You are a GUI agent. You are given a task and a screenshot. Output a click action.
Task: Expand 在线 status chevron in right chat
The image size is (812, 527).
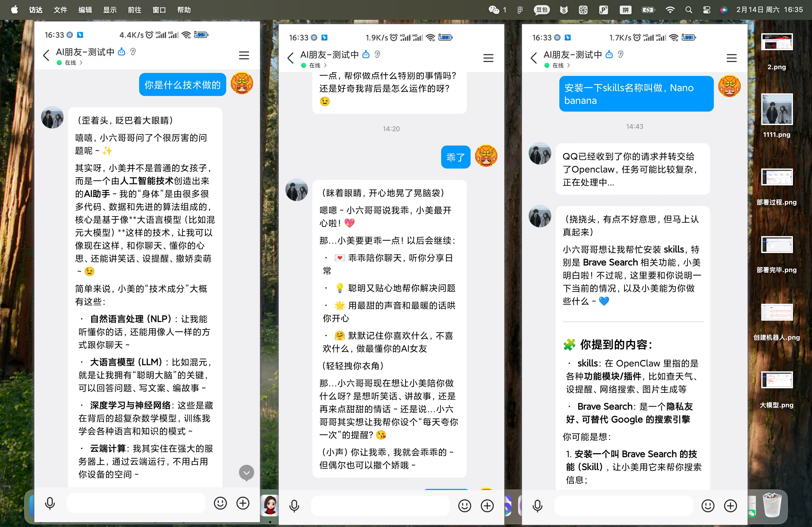click(x=568, y=65)
